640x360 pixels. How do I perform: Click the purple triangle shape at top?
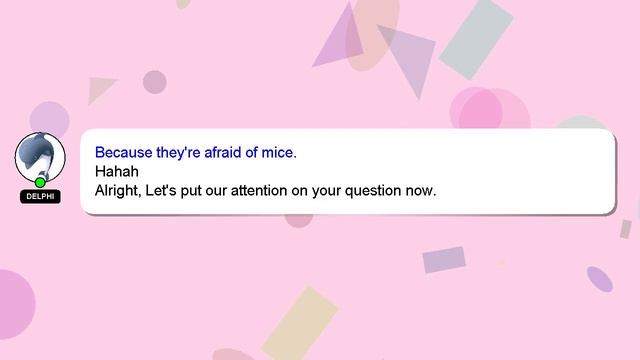click(339, 37)
